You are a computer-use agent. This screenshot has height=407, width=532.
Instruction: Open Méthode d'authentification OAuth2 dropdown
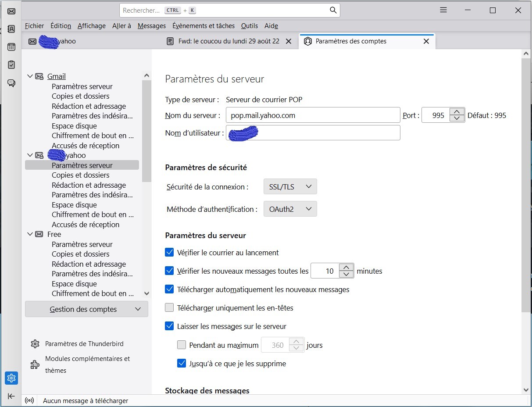tap(290, 209)
